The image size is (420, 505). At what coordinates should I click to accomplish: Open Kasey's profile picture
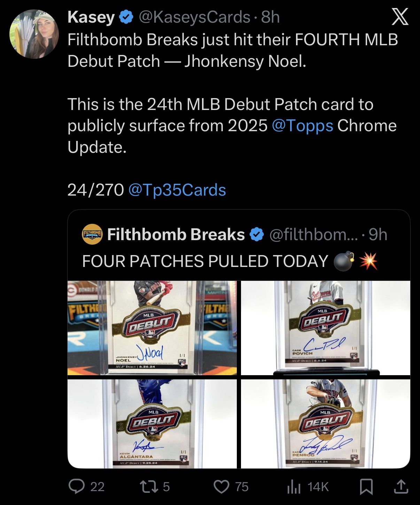pyautogui.click(x=34, y=34)
